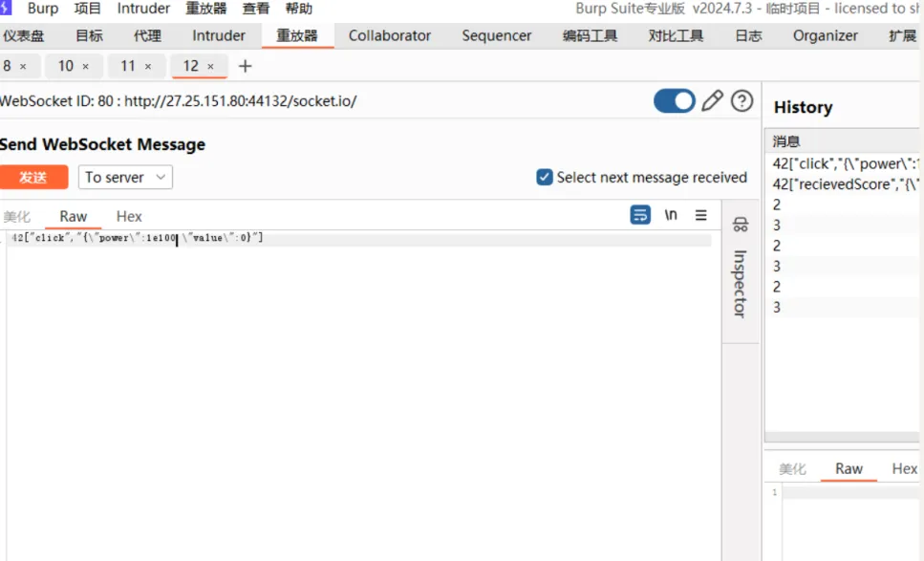Click into the WebSocket message editor text
This screenshot has height=561, width=924.
137,237
